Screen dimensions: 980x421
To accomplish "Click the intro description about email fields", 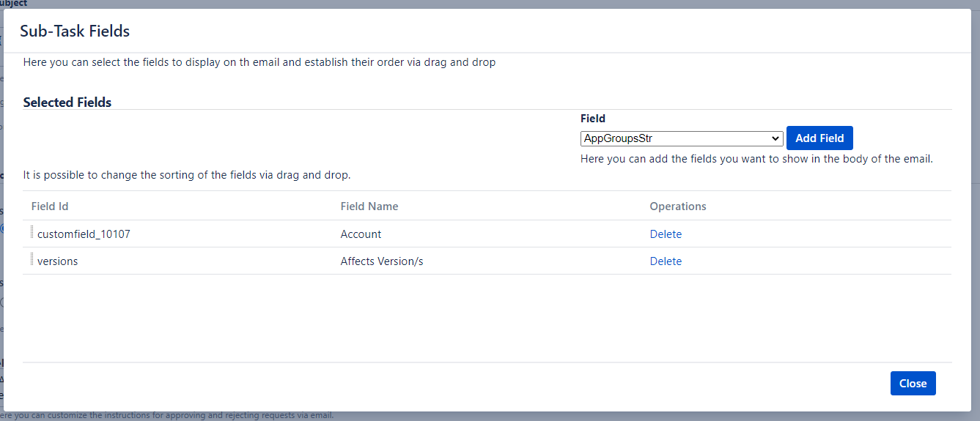I will pyautogui.click(x=259, y=62).
